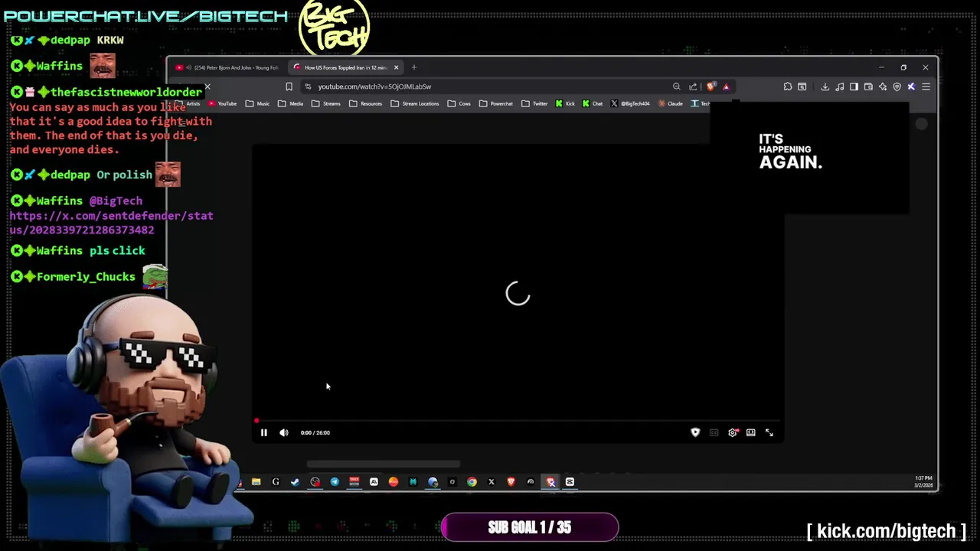Viewport: 980px width, 551px height.
Task: Click the red video progress bar start
Action: tap(256, 421)
